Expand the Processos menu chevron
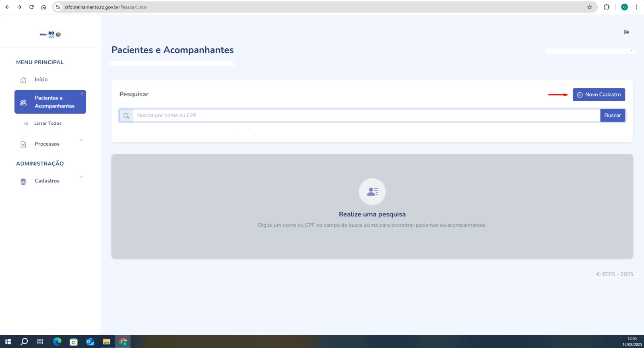This screenshot has width=644, height=348. tap(81, 140)
